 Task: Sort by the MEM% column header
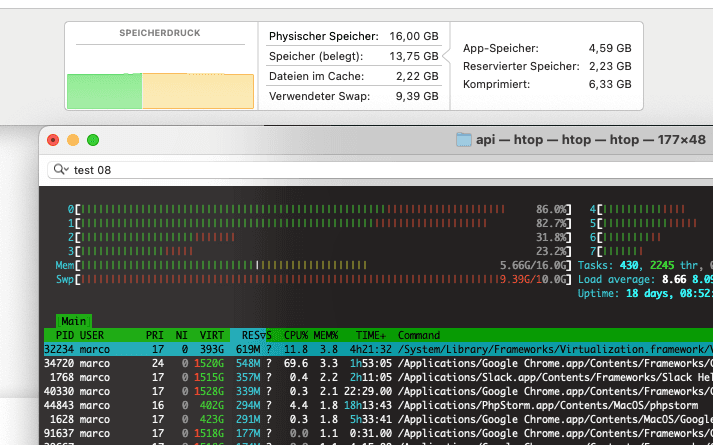click(326, 335)
